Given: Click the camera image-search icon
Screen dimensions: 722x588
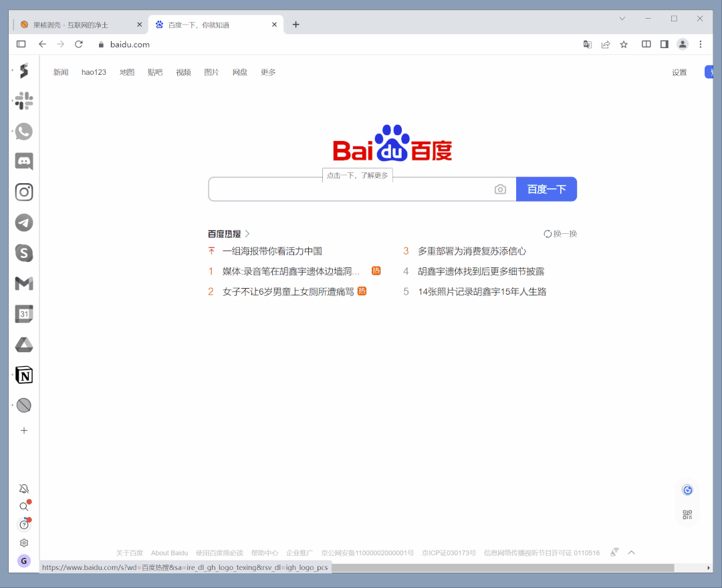Looking at the screenshot, I should (x=500, y=190).
